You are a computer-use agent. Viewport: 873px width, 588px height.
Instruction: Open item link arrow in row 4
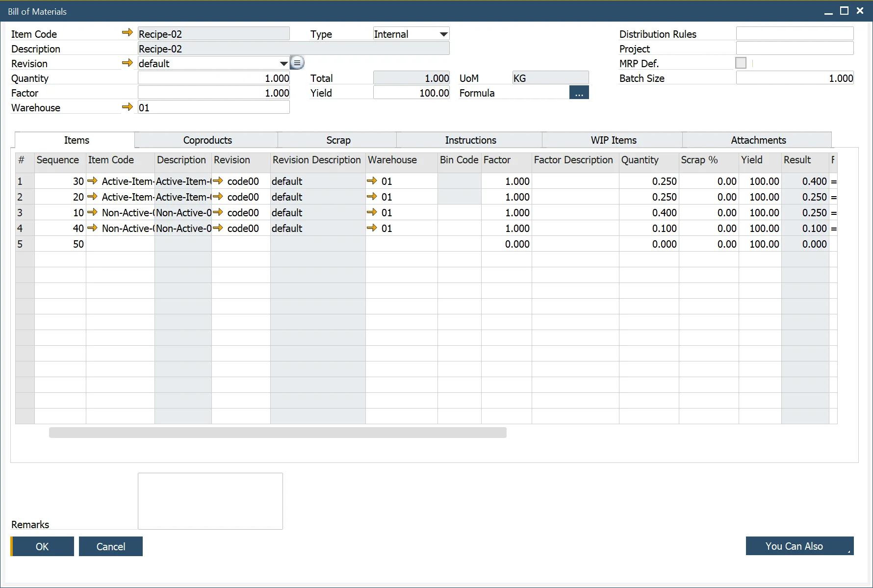tap(92, 228)
